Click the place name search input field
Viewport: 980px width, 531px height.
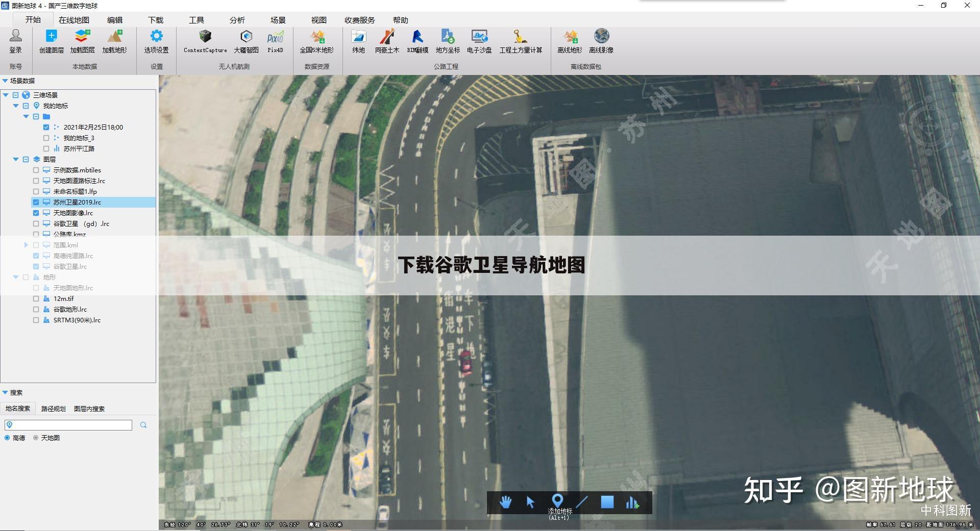coord(68,425)
